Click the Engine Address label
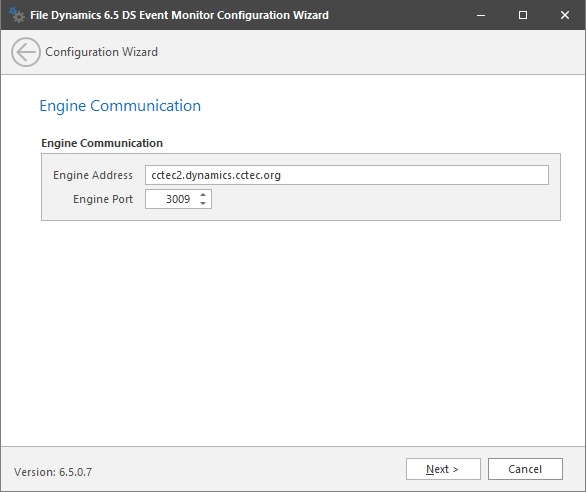This screenshot has width=586, height=492. [x=93, y=175]
